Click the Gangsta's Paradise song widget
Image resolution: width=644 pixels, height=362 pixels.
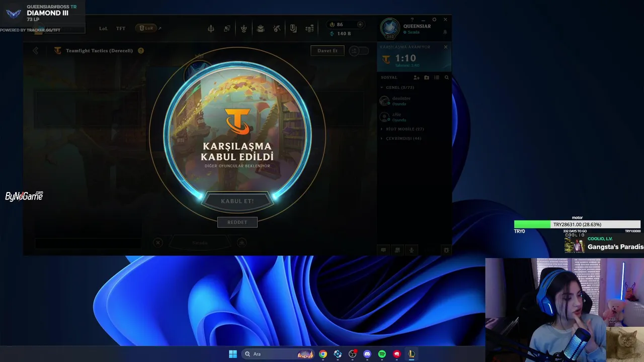(604, 243)
